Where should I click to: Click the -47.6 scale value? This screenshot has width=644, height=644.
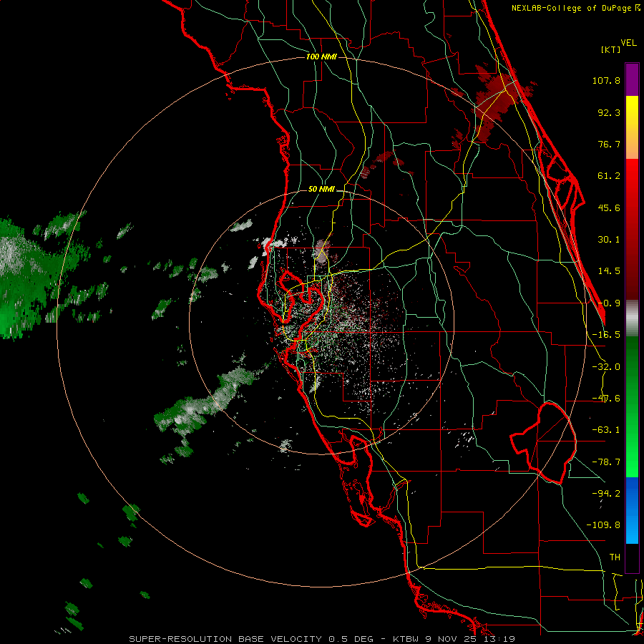click(x=606, y=399)
